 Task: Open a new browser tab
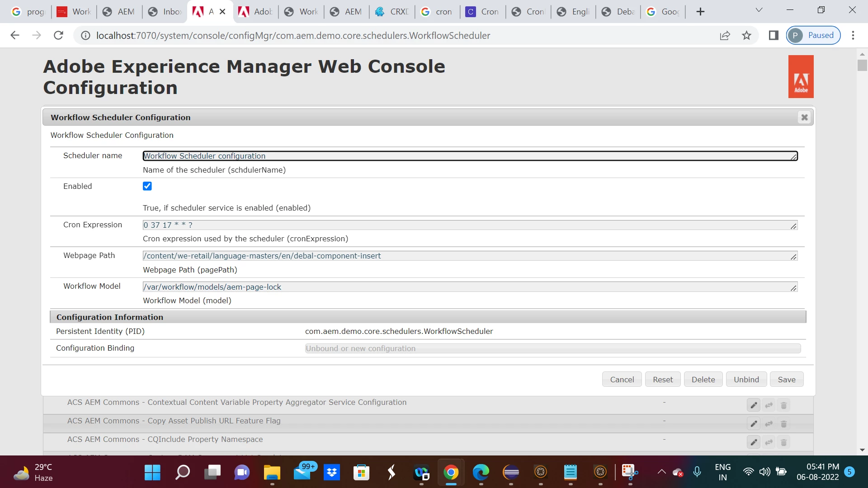pos(700,12)
